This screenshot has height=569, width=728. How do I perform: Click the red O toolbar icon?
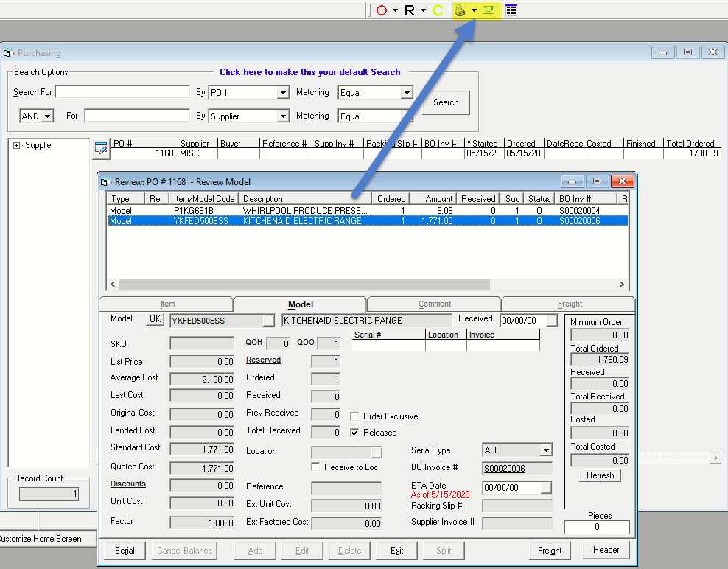pyautogui.click(x=382, y=10)
